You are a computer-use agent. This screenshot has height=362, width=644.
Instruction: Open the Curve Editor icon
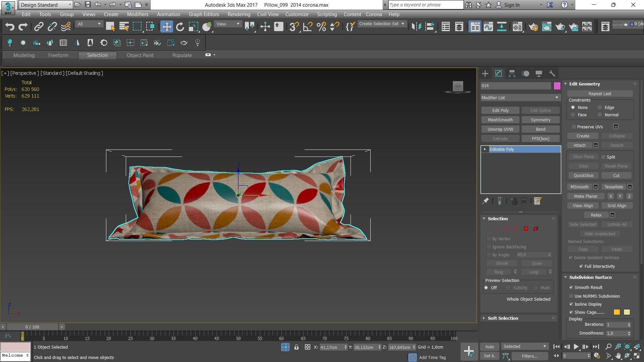tap(488, 27)
